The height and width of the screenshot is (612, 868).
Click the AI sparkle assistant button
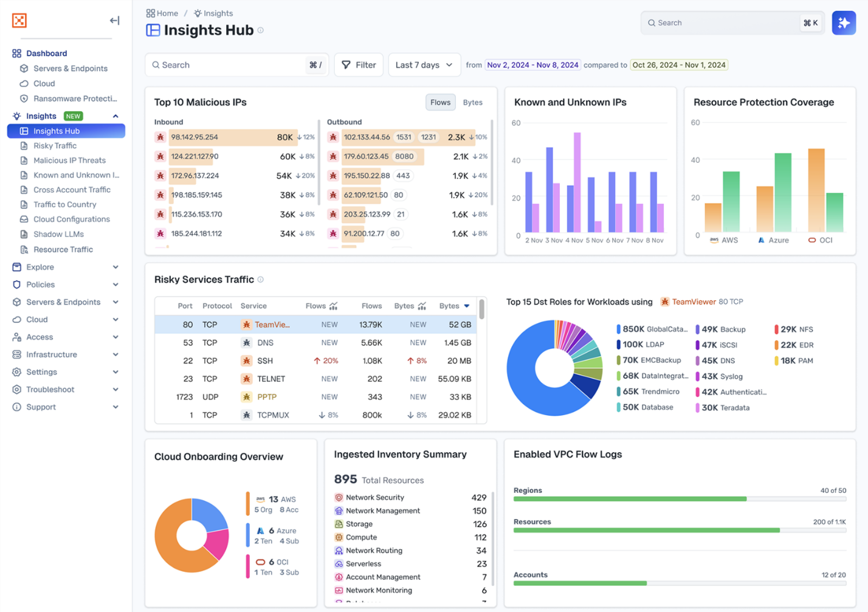pos(844,23)
